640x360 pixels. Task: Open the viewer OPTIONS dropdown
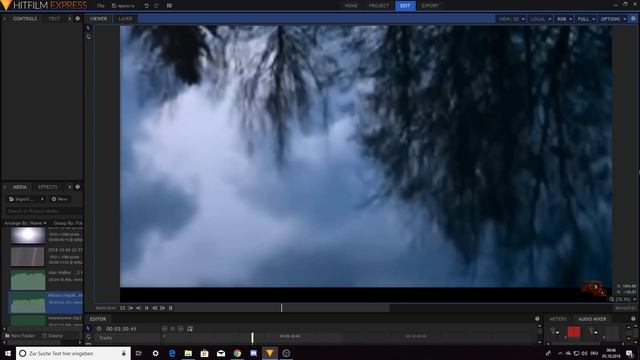tap(613, 19)
